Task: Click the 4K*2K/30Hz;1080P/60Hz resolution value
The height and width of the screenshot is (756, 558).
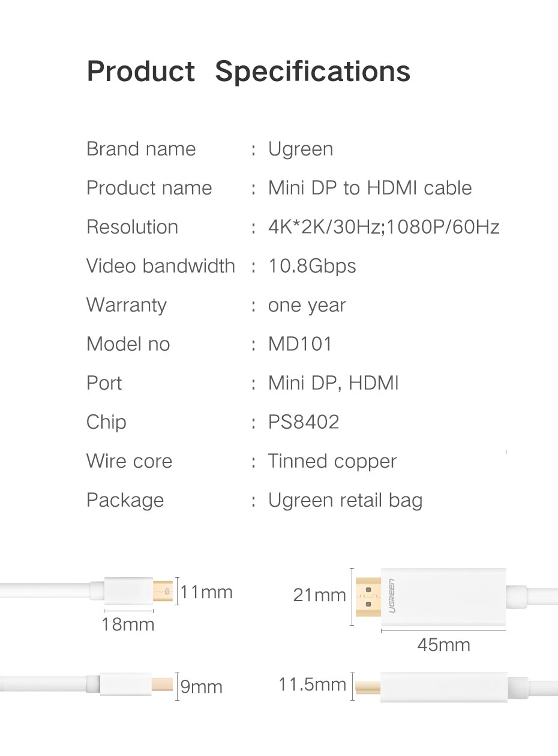Action: click(384, 227)
